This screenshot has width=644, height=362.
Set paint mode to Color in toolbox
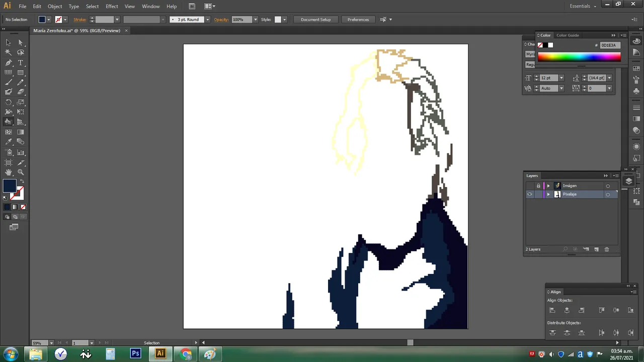coord(7,207)
